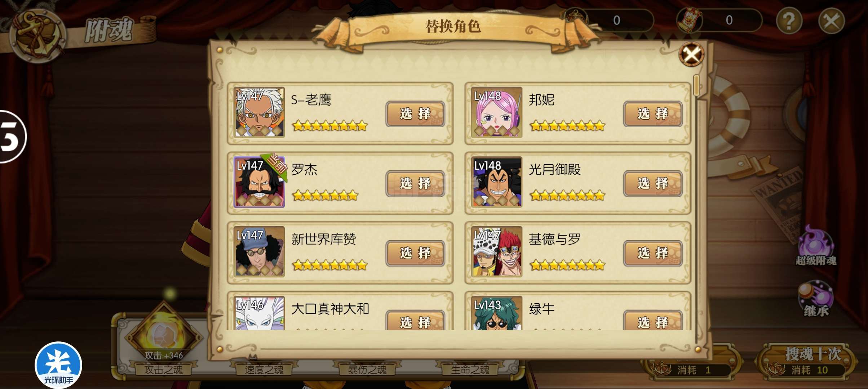The height and width of the screenshot is (389, 868).
Task: Click the character list scrollbar handle
Action: tap(696, 85)
